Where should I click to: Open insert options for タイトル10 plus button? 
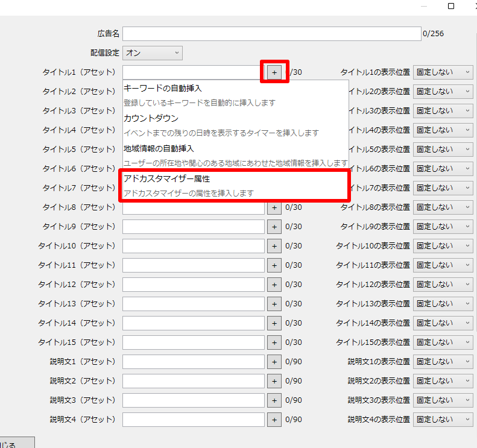[x=274, y=246]
